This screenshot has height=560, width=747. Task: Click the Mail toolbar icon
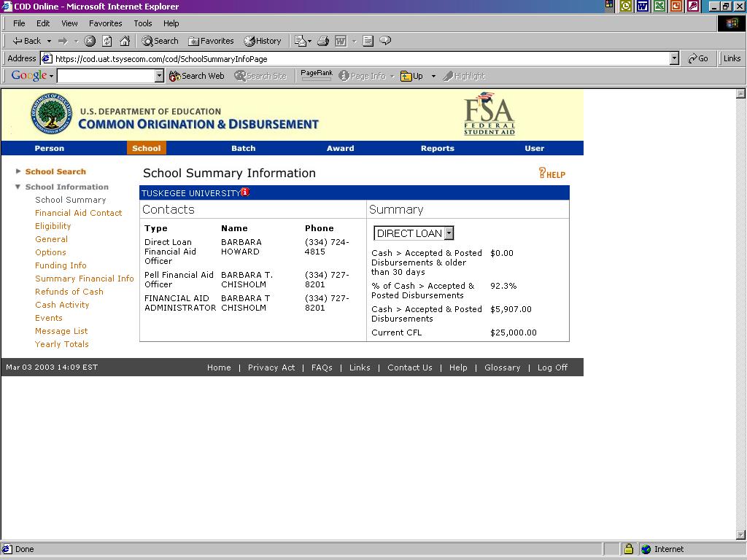click(x=300, y=41)
